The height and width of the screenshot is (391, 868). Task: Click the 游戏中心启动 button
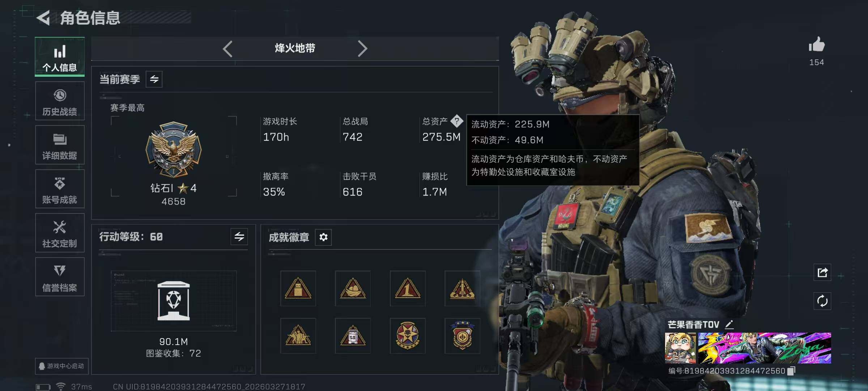pos(61,366)
